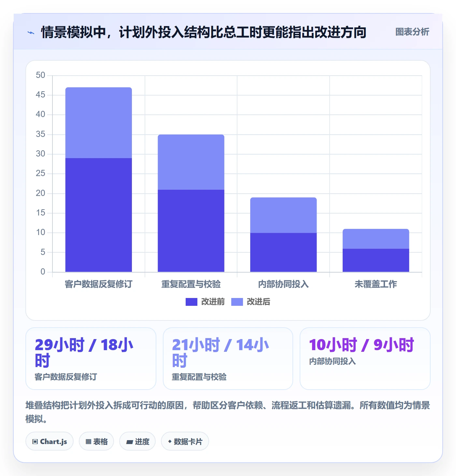Click the light 改进后 bar for 内部协同投入

(283, 215)
